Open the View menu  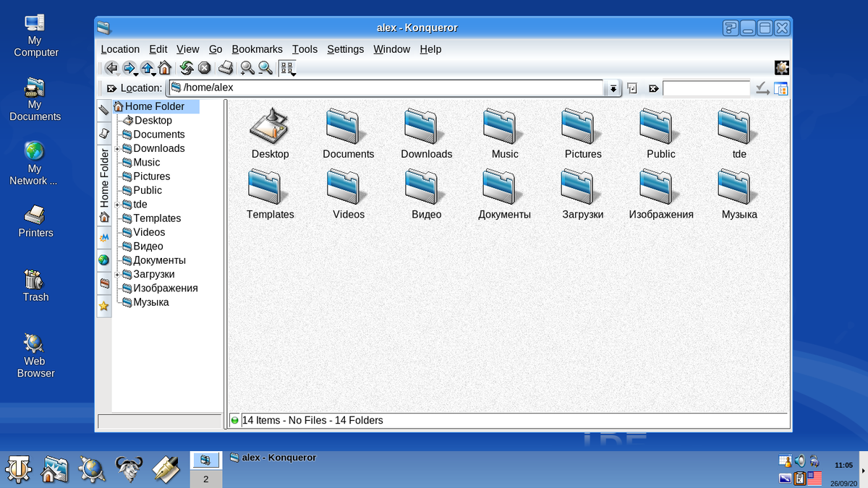click(x=187, y=49)
